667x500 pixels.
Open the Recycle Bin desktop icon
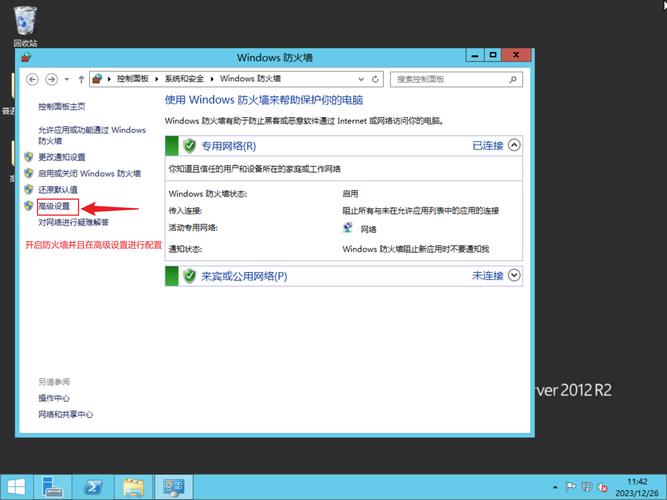coord(26,26)
